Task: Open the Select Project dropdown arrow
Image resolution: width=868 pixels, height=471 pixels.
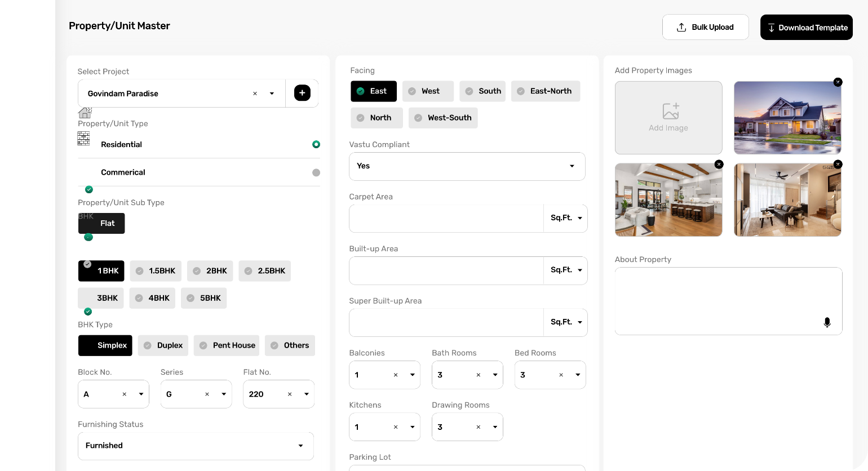Action: tap(272, 94)
